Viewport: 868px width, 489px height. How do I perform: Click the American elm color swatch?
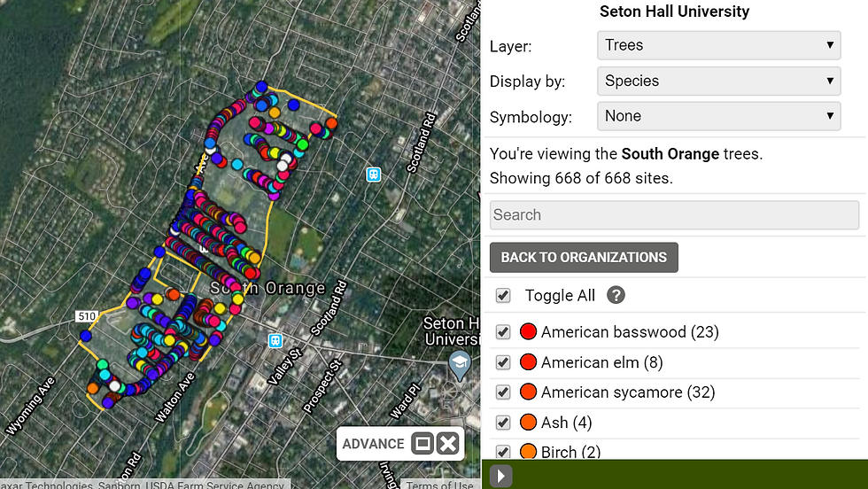coord(529,362)
